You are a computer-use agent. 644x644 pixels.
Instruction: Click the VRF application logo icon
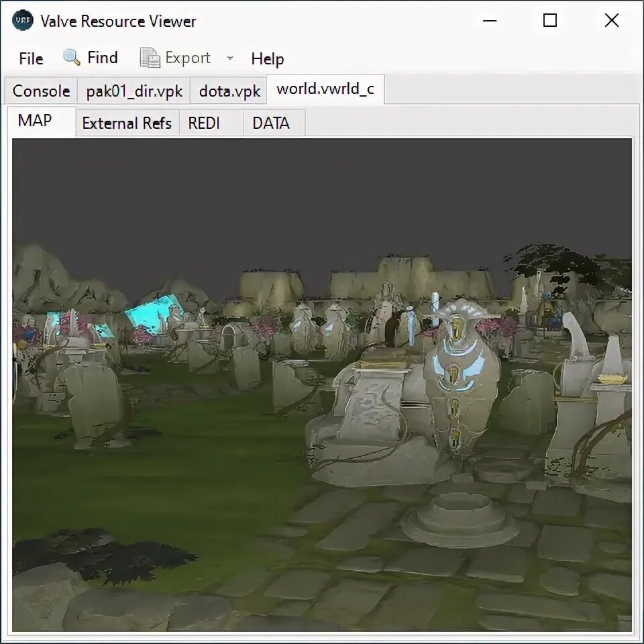tap(23, 21)
